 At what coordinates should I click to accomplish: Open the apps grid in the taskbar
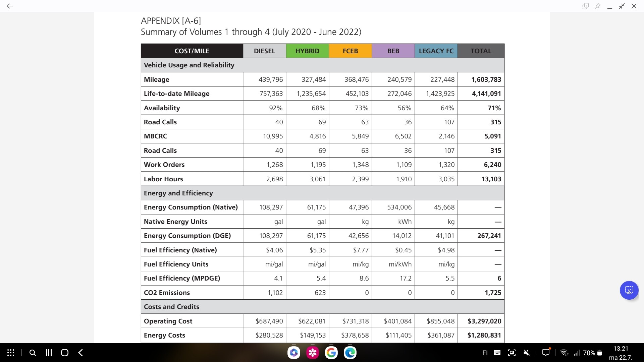[11, 353]
